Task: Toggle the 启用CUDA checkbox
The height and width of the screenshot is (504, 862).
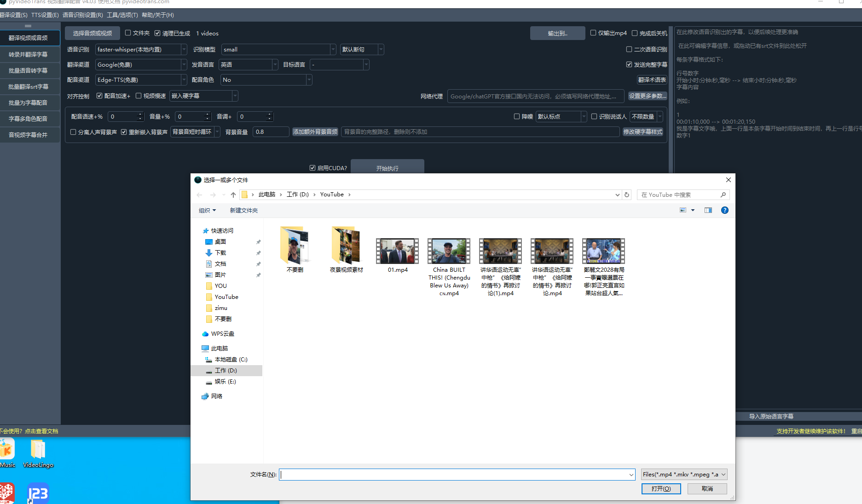Action: (x=312, y=168)
